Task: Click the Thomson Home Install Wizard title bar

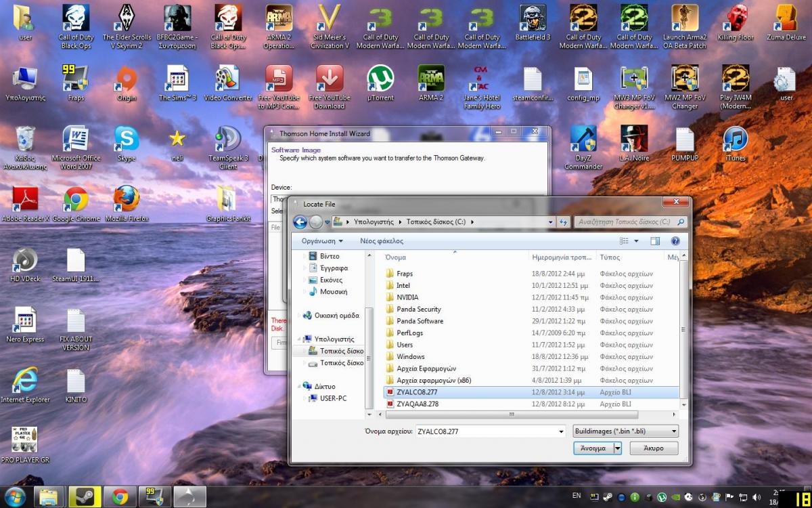Action: [x=407, y=133]
